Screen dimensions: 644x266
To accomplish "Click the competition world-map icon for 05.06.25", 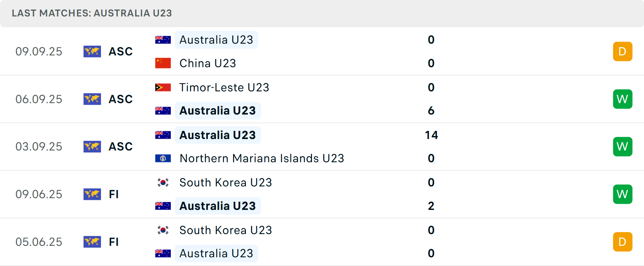I will (92, 242).
